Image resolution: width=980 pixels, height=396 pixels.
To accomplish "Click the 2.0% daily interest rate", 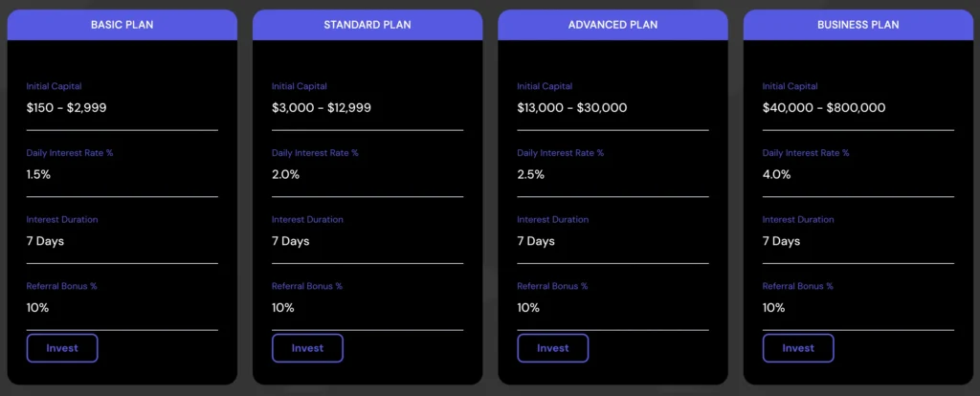I will pos(286,175).
